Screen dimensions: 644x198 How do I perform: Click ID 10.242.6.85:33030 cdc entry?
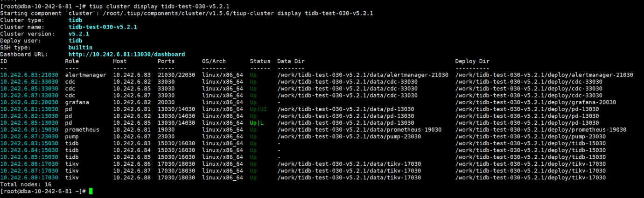click(x=29, y=89)
